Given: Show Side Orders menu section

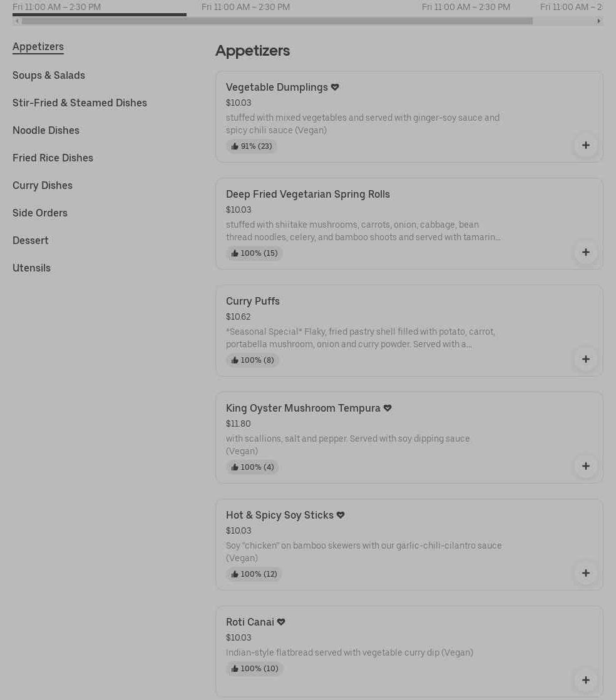Looking at the screenshot, I should pyautogui.click(x=40, y=213).
